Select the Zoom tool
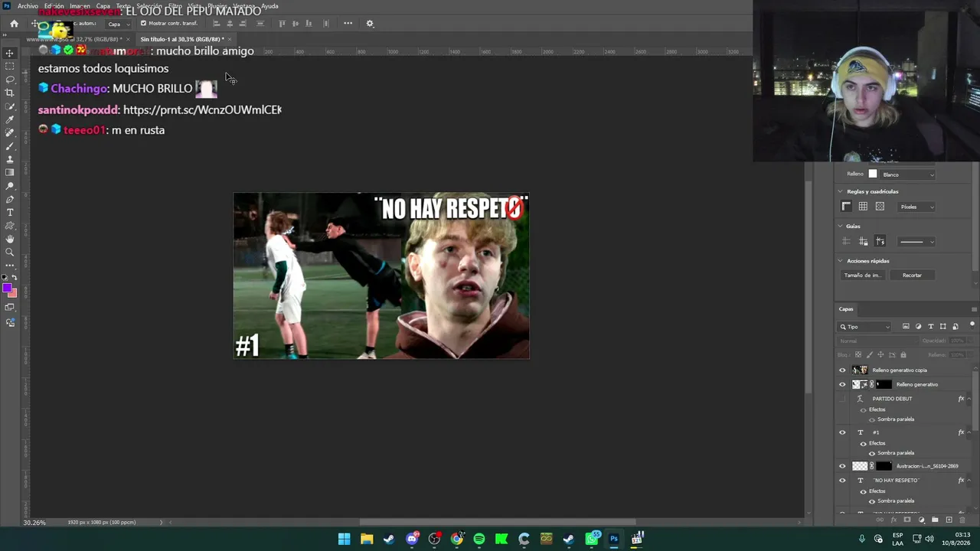The image size is (980, 551). point(10,252)
